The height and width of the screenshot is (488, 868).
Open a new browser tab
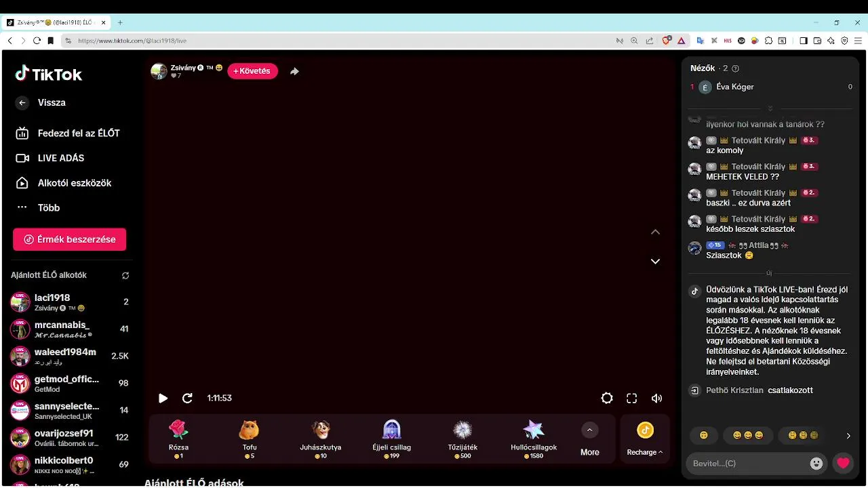[x=120, y=22]
